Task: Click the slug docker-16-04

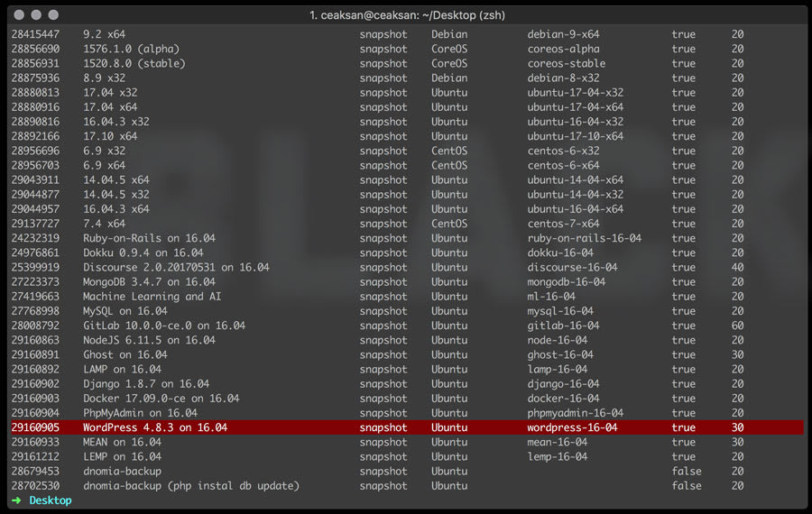Action: click(563, 398)
